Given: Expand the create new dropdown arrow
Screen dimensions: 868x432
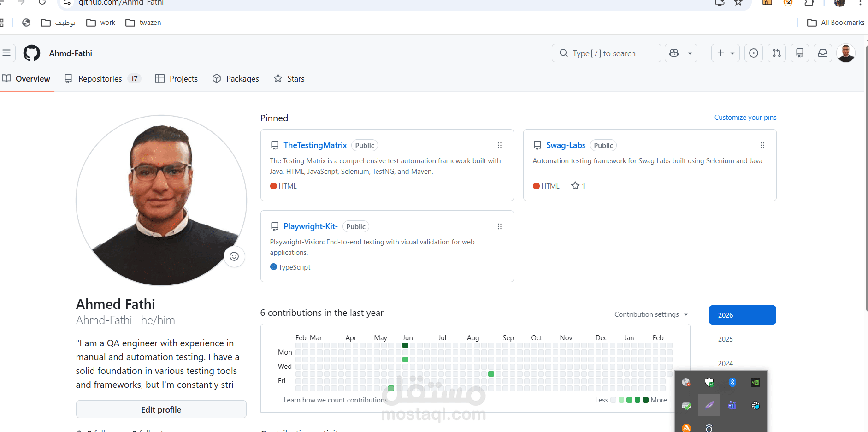Looking at the screenshot, I should click(x=732, y=53).
